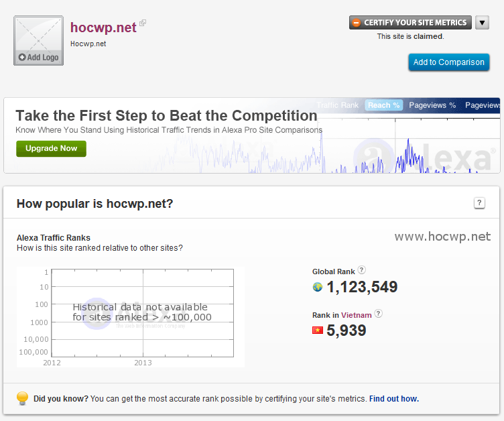The image size is (504, 421).
Task: Click the Add Logo placeholder image
Action: (38, 40)
